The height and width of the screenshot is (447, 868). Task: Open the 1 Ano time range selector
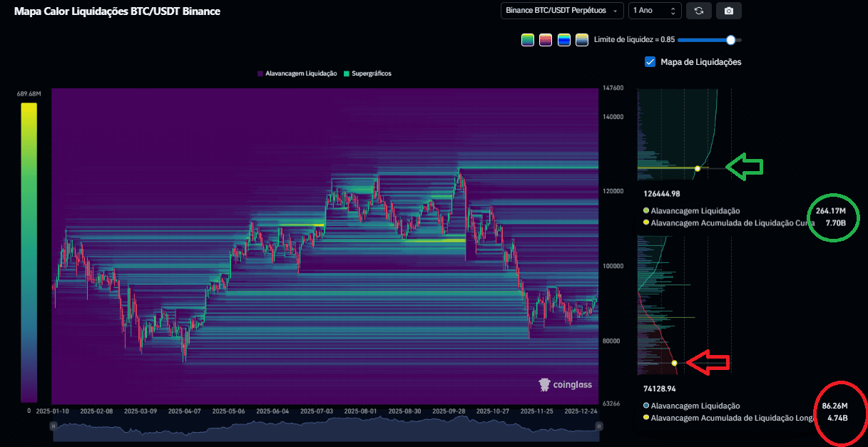pos(654,11)
